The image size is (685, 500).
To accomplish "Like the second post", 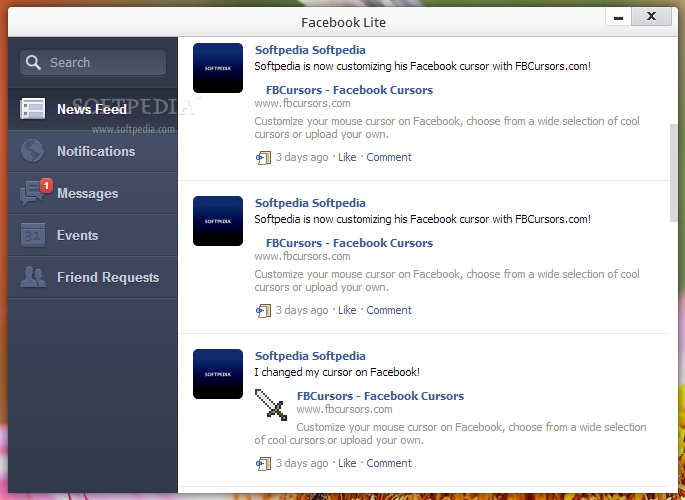I will tap(347, 310).
